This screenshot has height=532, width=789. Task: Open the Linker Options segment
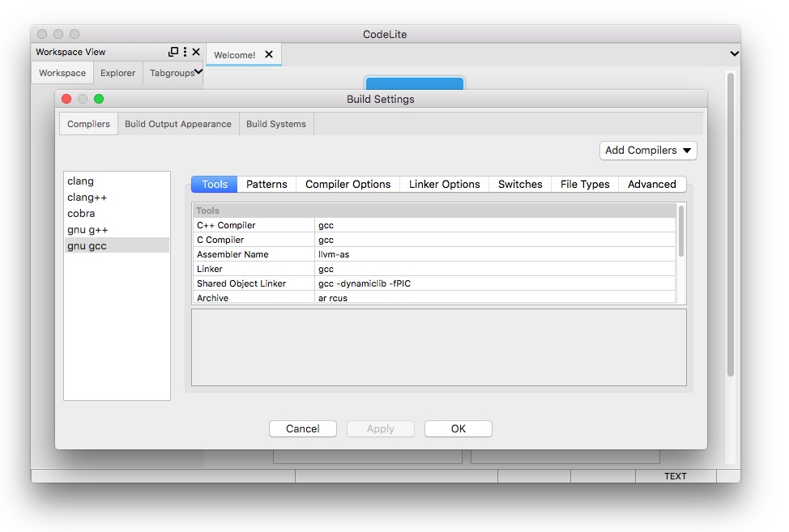coord(444,184)
